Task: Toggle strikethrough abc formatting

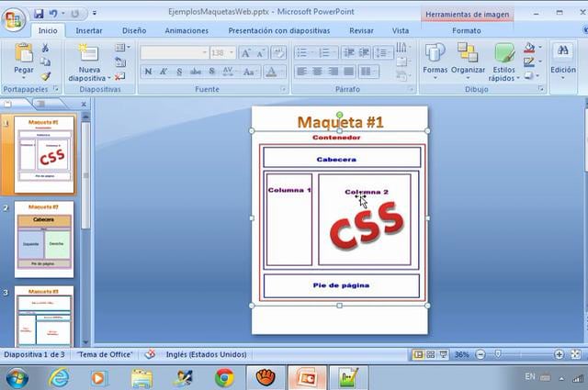Action: click(196, 72)
